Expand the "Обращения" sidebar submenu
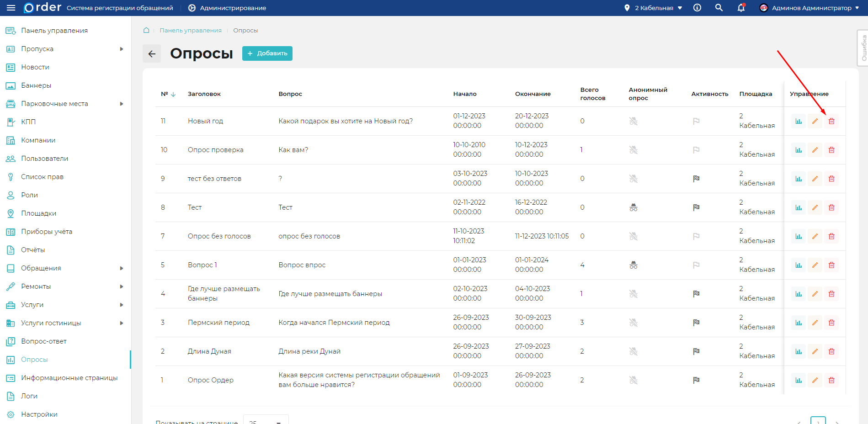The width and height of the screenshot is (868, 424). [x=121, y=268]
